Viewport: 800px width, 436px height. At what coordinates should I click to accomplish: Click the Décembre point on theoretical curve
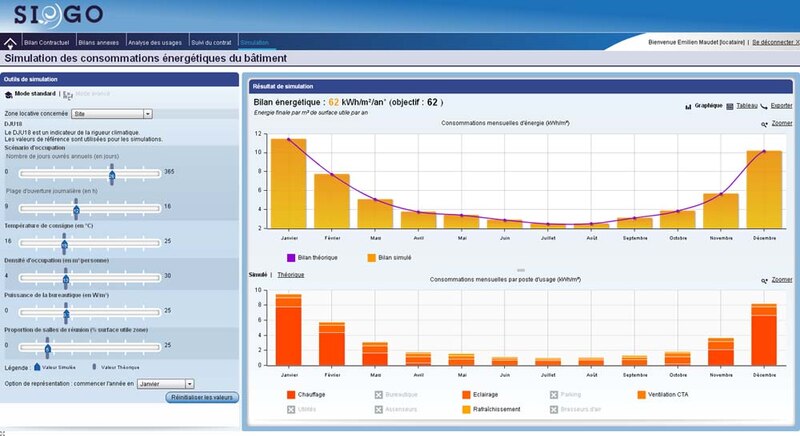[764, 151]
